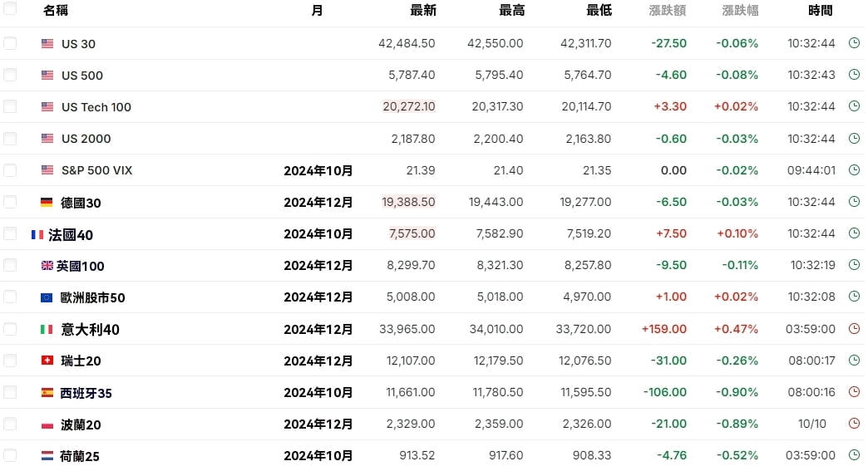Click the clock icon in US 30 row
This screenshot has width=868, height=471.
854,43
